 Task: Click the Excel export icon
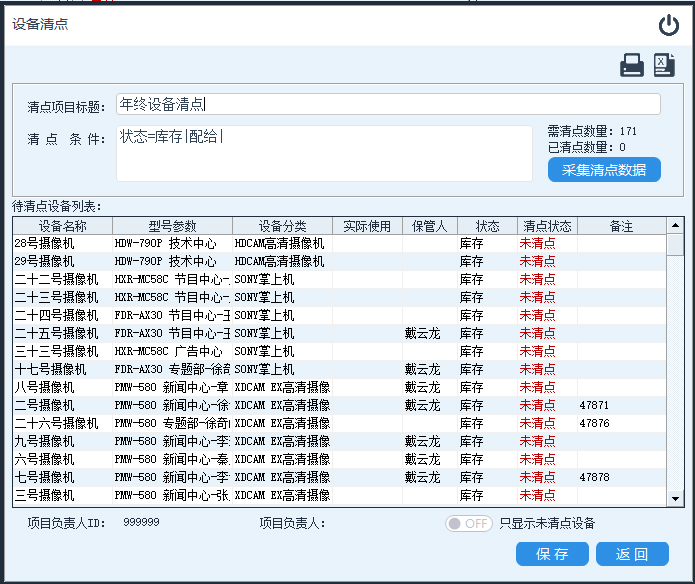tap(664, 66)
